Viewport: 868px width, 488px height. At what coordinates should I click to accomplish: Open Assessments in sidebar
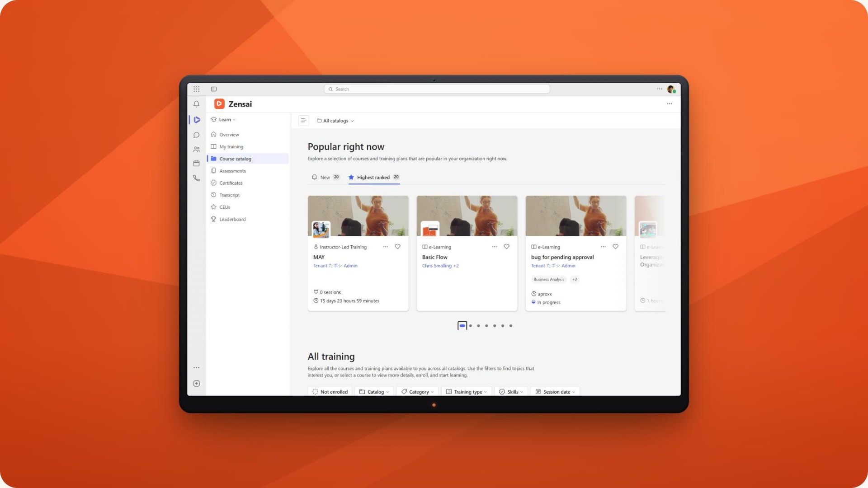(x=248, y=171)
